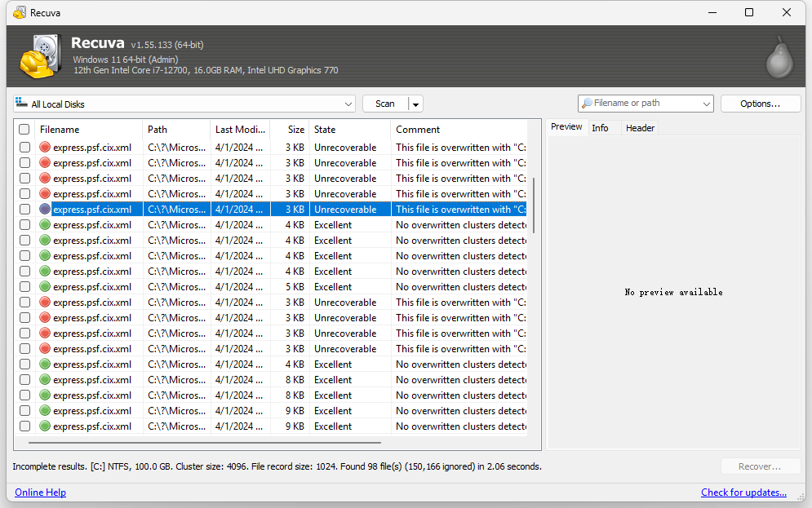The height and width of the screenshot is (508, 812).
Task: Click status dot of the highlighted file row
Action: (x=45, y=209)
